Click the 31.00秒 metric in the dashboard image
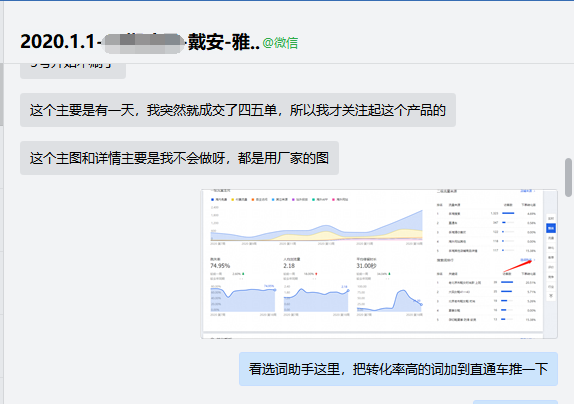574x404 pixels. [366, 266]
